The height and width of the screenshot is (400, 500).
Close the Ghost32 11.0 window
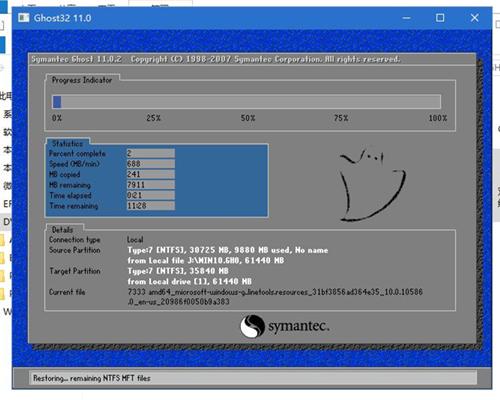(475, 18)
